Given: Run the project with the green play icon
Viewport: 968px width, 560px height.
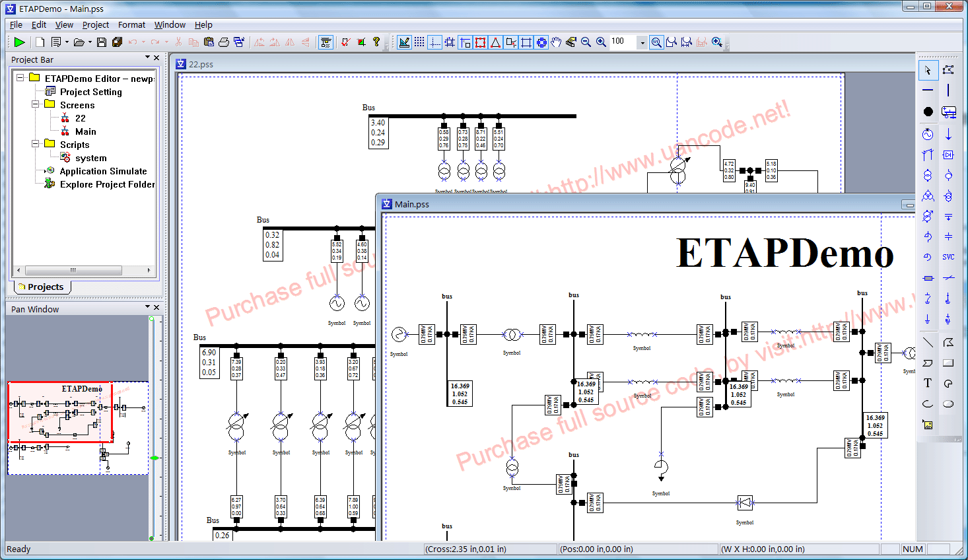Looking at the screenshot, I should point(19,42).
